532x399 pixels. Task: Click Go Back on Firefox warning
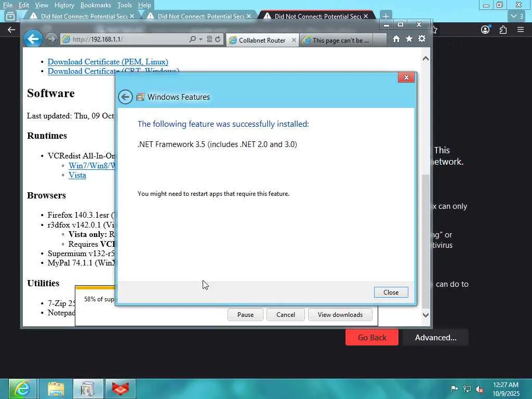tap(372, 338)
